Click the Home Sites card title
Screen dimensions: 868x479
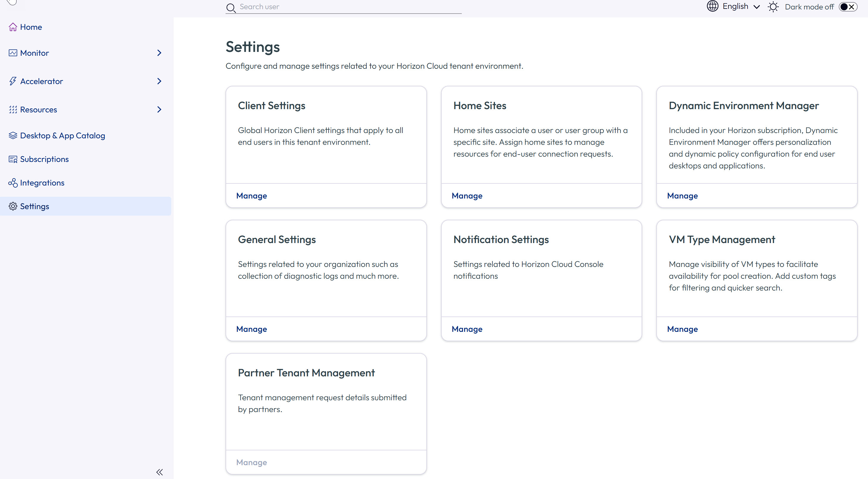coord(480,106)
